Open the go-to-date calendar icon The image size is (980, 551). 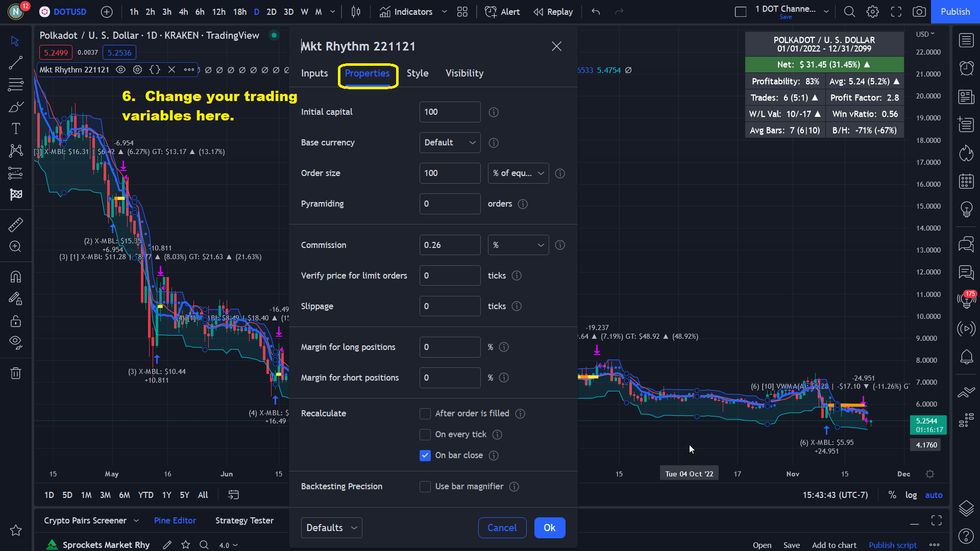point(233,495)
